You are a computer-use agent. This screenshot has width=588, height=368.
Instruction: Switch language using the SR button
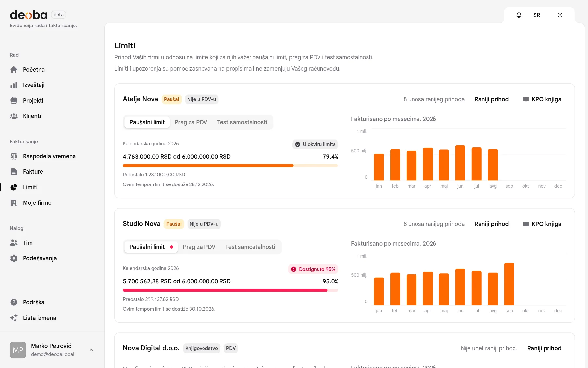[x=537, y=15]
